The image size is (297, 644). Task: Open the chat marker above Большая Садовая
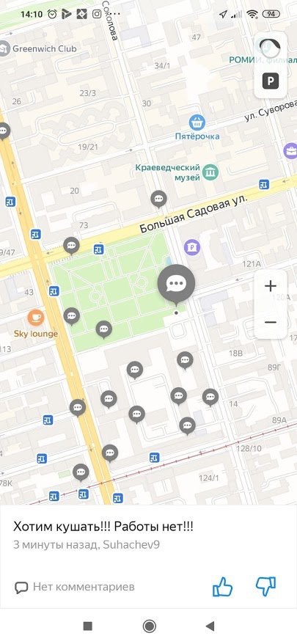pos(158,200)
